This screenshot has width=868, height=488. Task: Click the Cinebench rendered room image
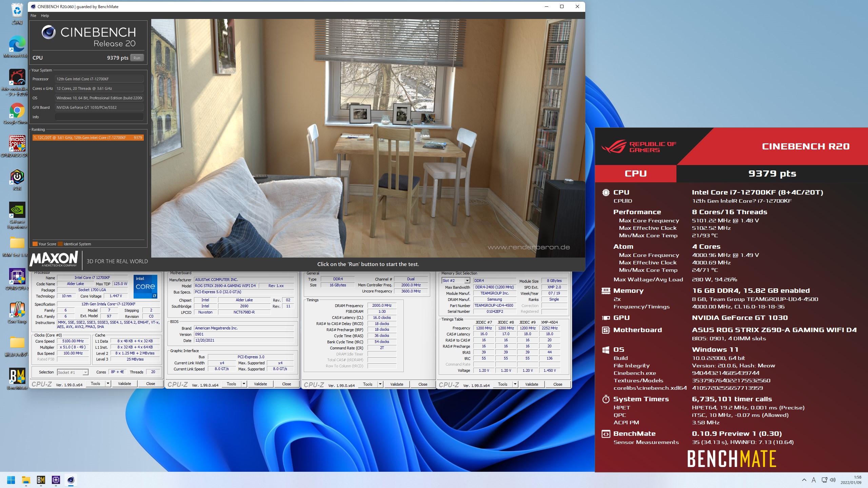click(x=368, y=138)
